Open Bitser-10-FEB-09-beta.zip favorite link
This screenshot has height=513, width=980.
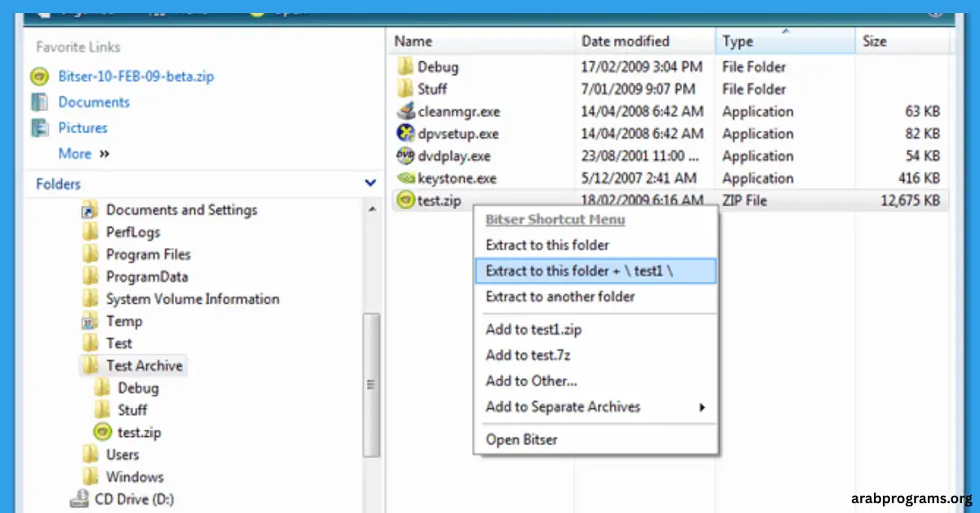(x=136, y=77)
